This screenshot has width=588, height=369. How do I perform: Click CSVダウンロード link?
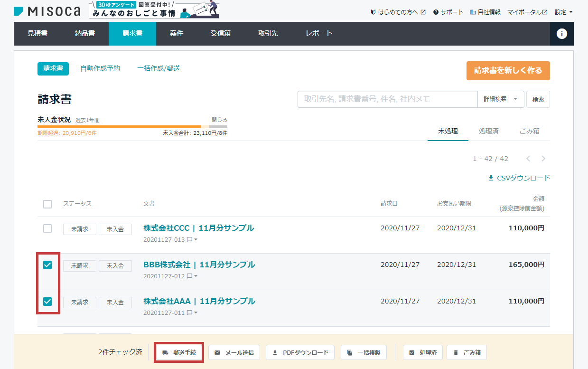519,178
